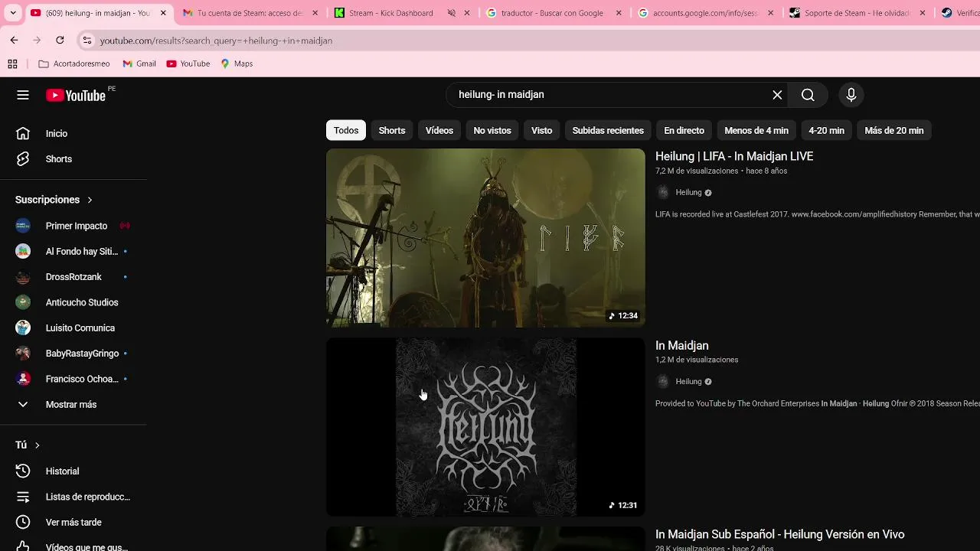Go back with browser back arrow
This screenshot has height=551, width=980.
click(x=14, y=40)
